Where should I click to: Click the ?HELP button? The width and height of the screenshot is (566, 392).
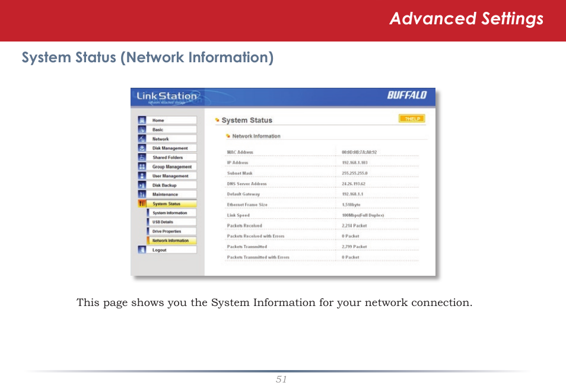click(412, 119)
